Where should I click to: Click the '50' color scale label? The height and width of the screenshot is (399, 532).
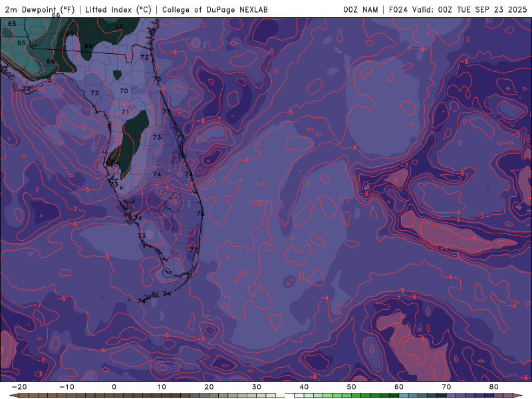tap(352, 387)
